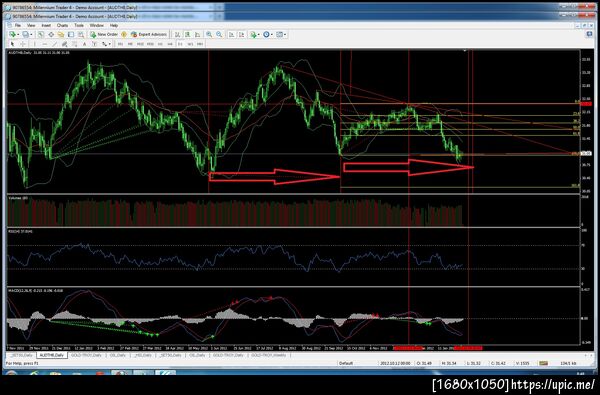Screen dimensions: 600x395
Task: Expand dropdown arrow beside Arrows tool
Action: pyautogui.click(x=109, y=44)
